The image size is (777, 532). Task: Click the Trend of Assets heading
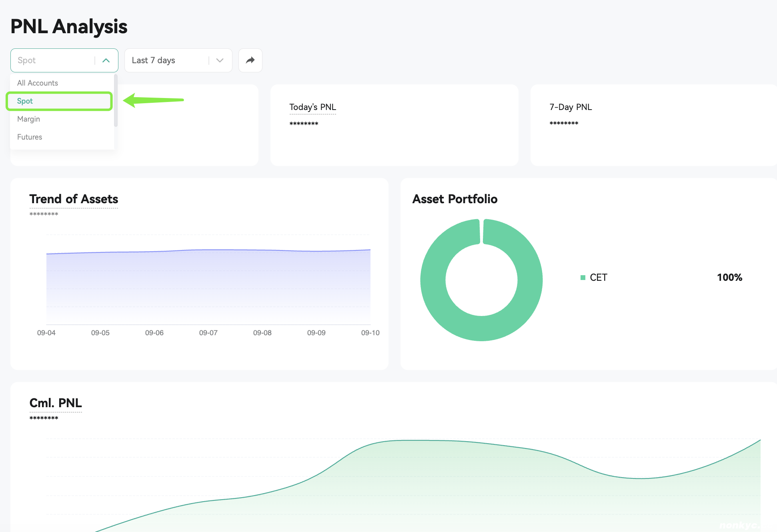pos(74,199)
